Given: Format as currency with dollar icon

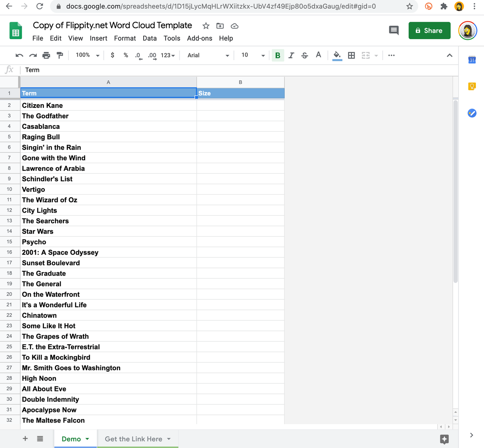Looking at the screenshot, I should pos(113,55).
